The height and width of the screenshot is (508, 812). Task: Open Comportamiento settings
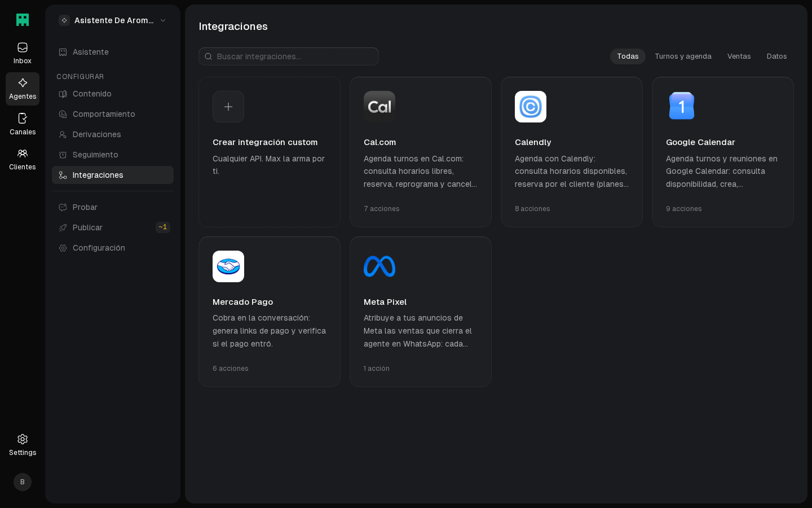(x=113, y=114)
